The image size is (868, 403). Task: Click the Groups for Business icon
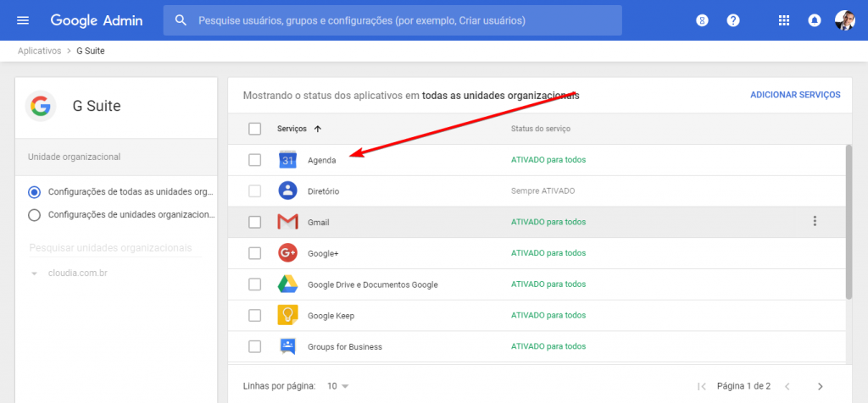(x=288, y=346)
